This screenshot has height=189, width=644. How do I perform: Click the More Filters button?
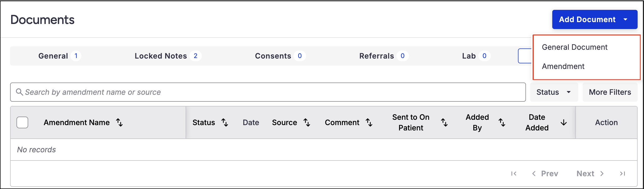[610, 92]
